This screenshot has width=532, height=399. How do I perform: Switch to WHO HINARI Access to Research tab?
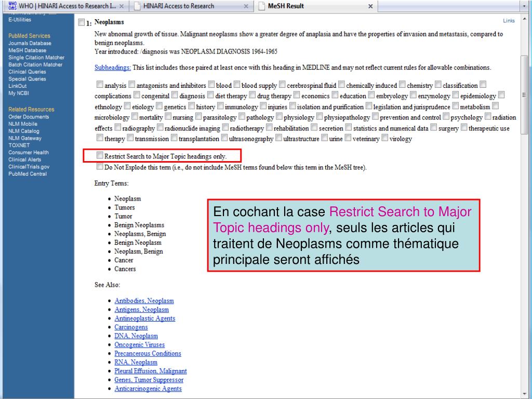65,6
